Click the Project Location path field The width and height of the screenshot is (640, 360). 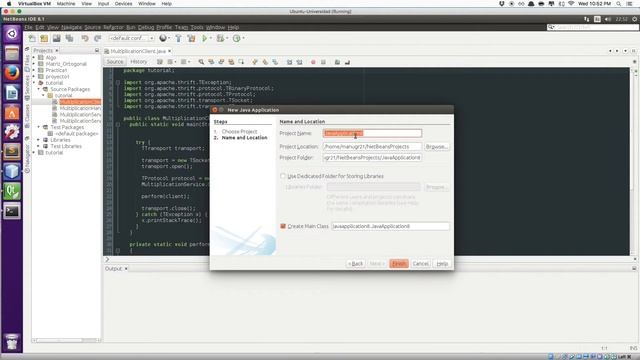372,146
